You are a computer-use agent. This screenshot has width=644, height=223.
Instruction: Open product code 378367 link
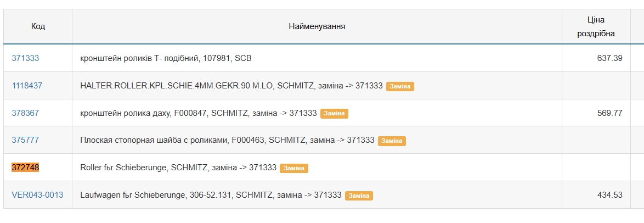(25, 113)
